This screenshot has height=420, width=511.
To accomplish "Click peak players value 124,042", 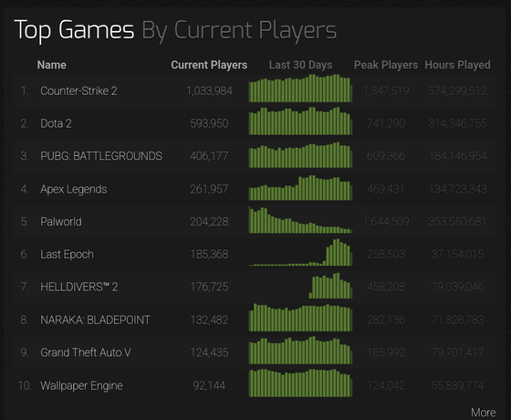I will 386,385.
